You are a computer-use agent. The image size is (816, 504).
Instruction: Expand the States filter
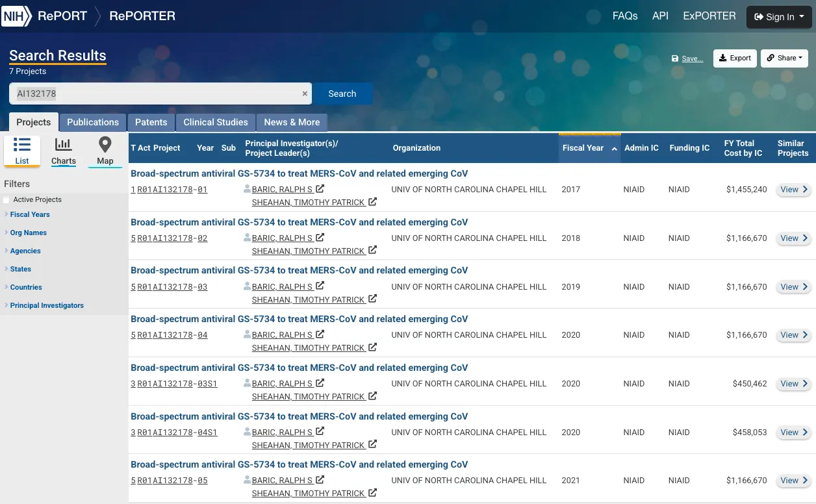coord(21,269)
